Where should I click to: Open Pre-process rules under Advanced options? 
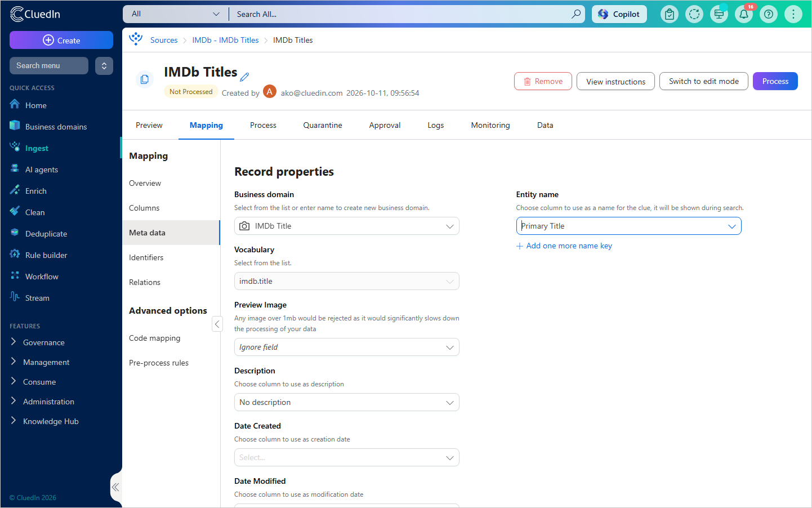click(x=171, y=363)
